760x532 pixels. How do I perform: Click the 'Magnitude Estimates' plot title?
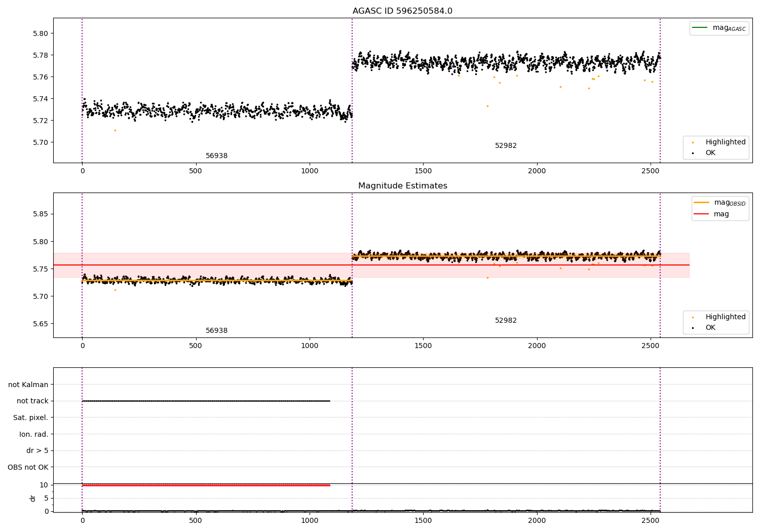(x=402, y=186)
